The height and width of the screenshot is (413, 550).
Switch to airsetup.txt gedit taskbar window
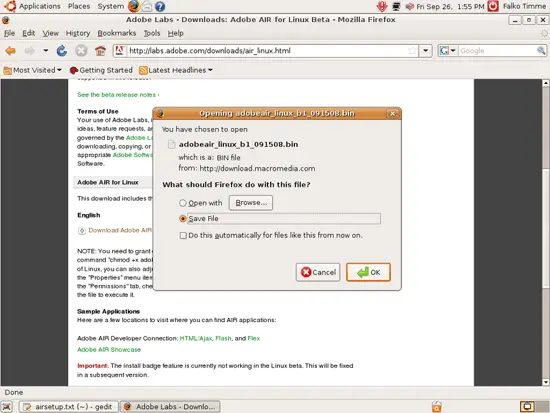point(68,406)
